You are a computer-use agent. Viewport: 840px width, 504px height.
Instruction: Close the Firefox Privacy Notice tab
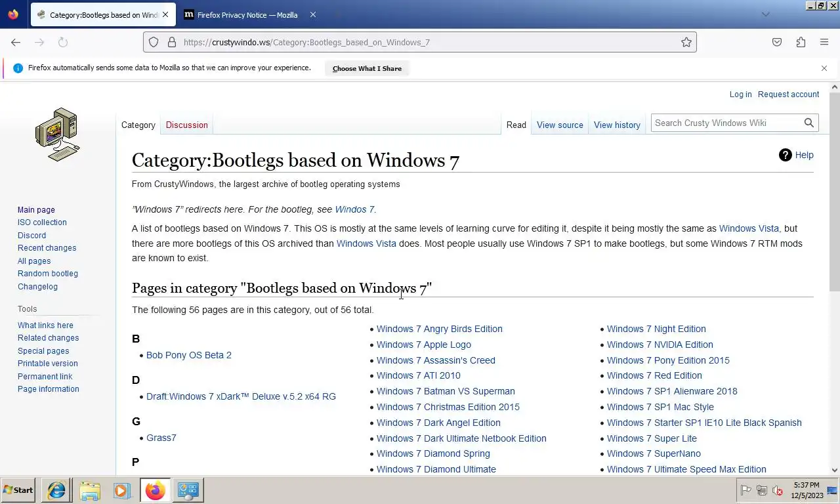pos(313,14)
